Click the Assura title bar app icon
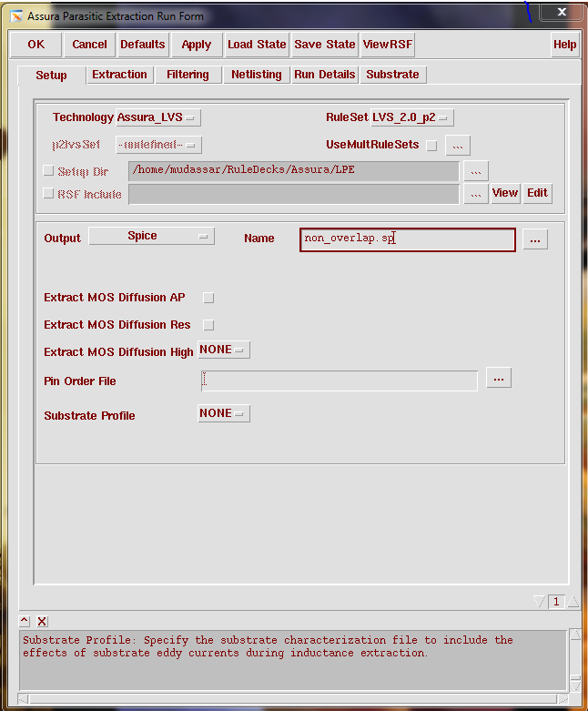Viewport: 588px width, 711px height. [16, 16]
